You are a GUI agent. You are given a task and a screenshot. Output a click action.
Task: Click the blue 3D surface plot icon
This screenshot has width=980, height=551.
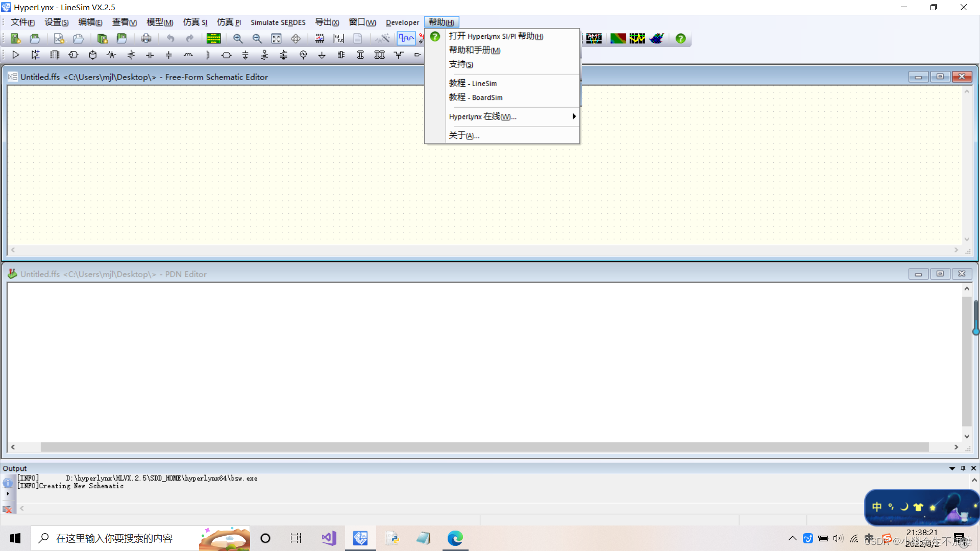click(657, 38)
